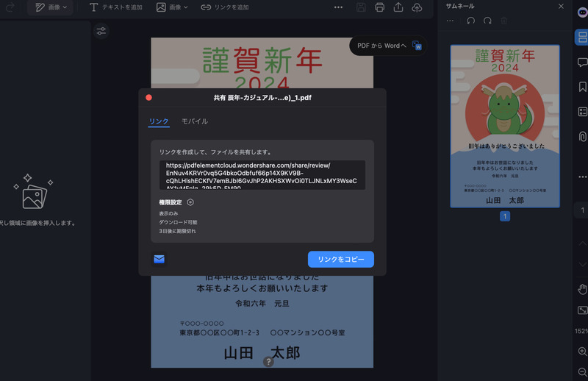Open the 権限設定 settings icon
The width and height of the screenshot is (588, 381).
tap(190, 202)
